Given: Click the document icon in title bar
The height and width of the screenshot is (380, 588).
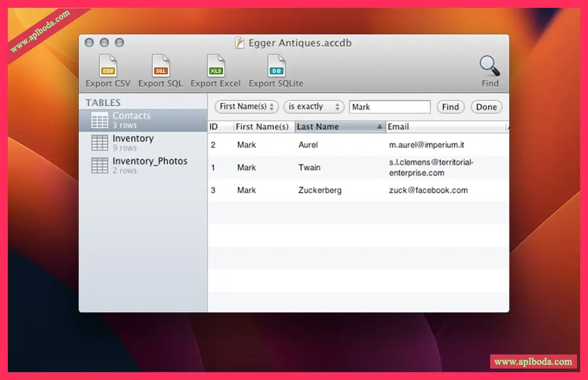Looking at the screenshot, I should click(x=239, y=43).
